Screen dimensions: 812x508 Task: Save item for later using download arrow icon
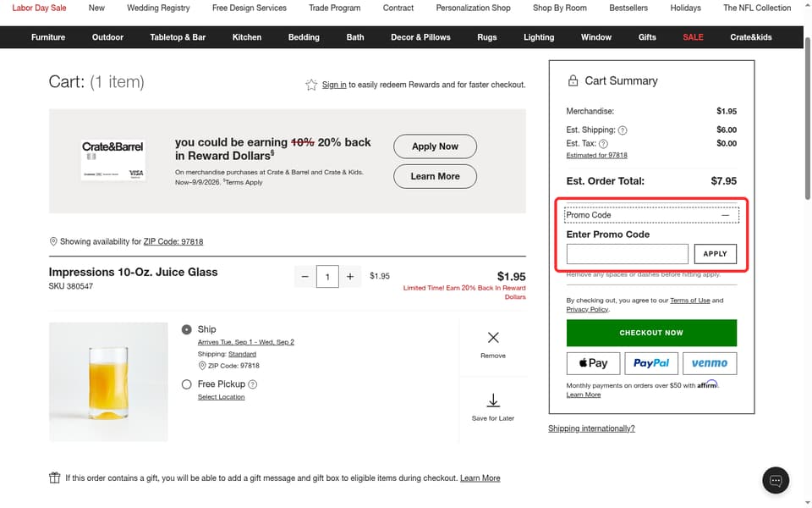(x=493, y=400)
